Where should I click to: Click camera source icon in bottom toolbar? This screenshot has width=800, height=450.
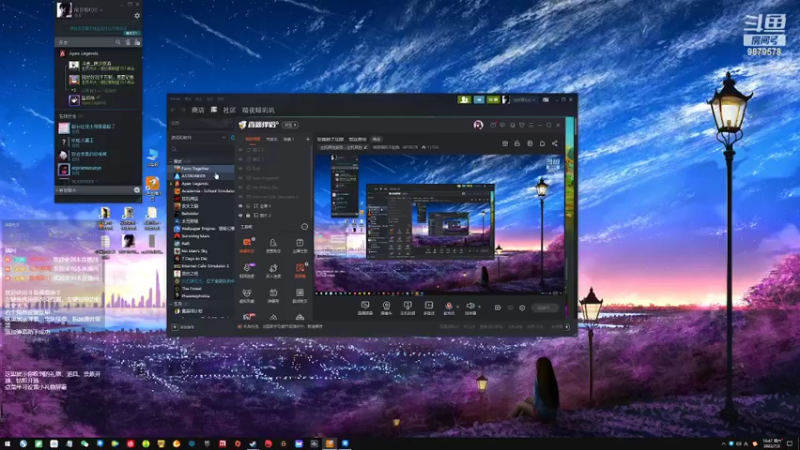click(x=386, y=307)
